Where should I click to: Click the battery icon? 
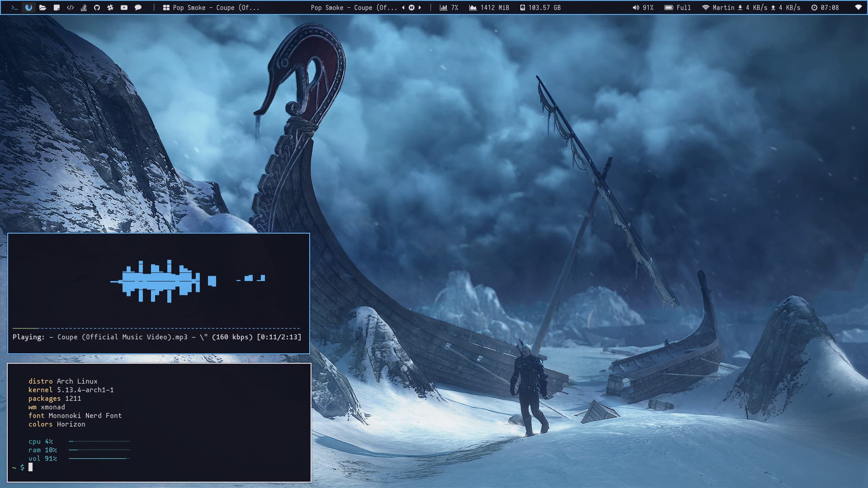pos(669,8)
